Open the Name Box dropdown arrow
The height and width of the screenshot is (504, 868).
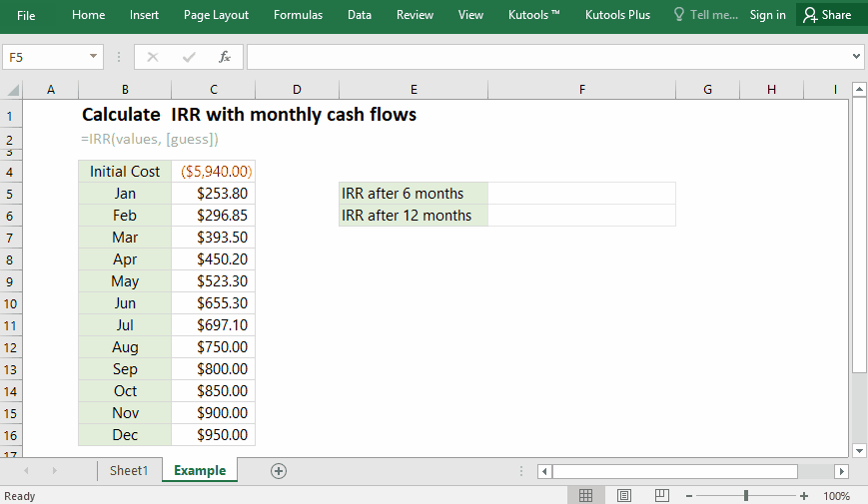(94, 57)
